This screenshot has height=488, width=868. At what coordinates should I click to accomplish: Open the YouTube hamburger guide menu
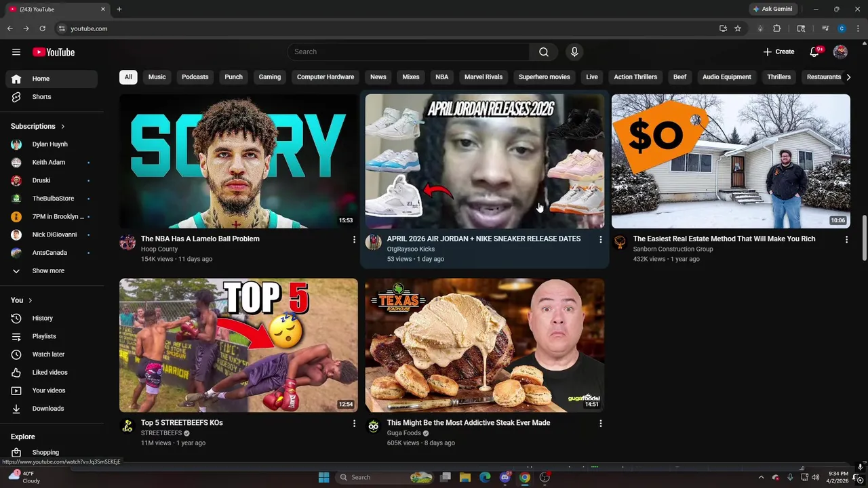pyautogui.click(x=16, y=52)
